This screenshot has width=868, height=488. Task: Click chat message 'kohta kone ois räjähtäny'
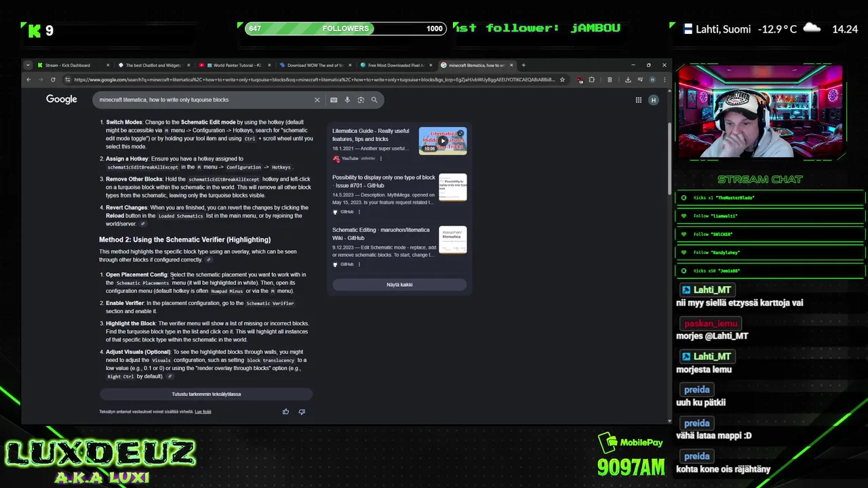pyautogui.click(x=723, y=469)
